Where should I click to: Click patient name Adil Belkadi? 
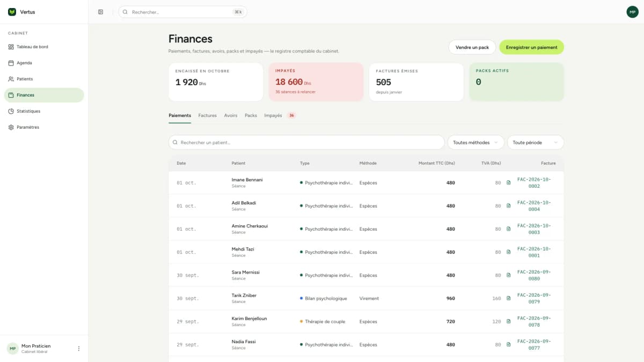tap(244, 203)
